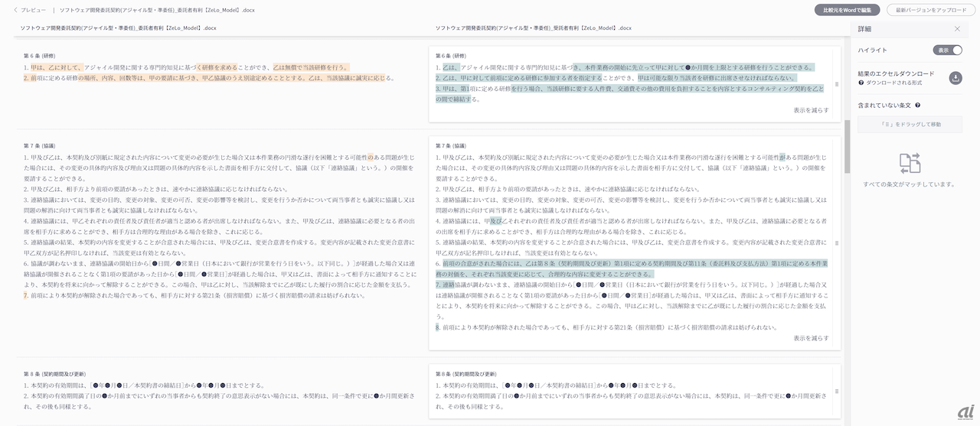Click 比較元をWordで編集 button
Viewport: 980px width, 426px height.
(847, 10)
